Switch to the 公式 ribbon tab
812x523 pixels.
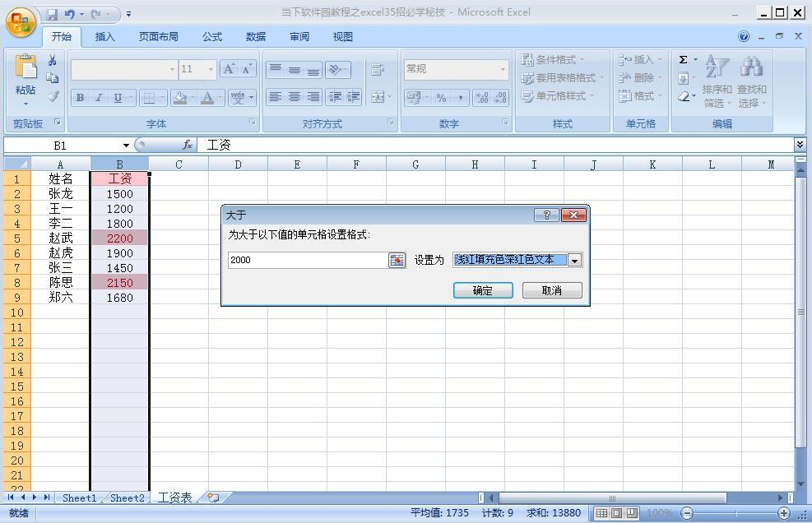tap(212, 36)
